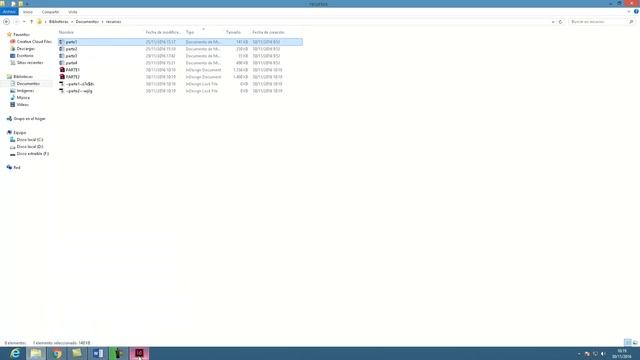Open Adobe InDesign from taskbar
Image resolution: width=640 pixels, height=360 pixels.
click(139, 353)
